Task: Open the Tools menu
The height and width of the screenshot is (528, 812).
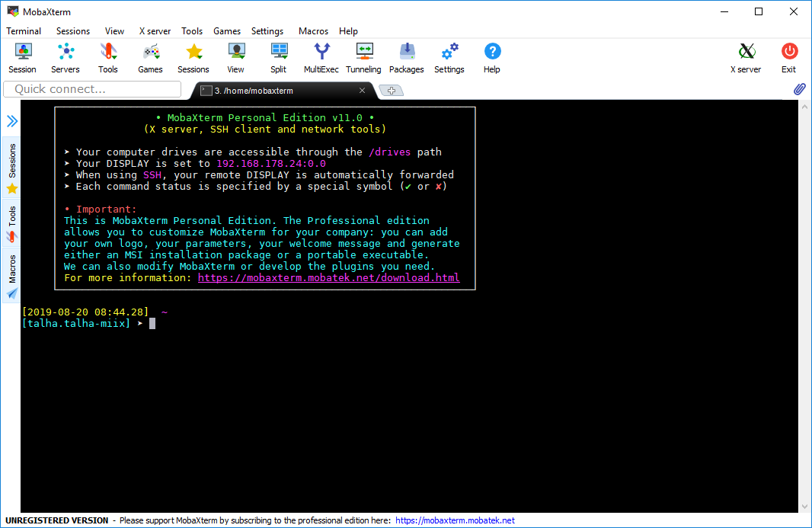Action: point(192,31)
